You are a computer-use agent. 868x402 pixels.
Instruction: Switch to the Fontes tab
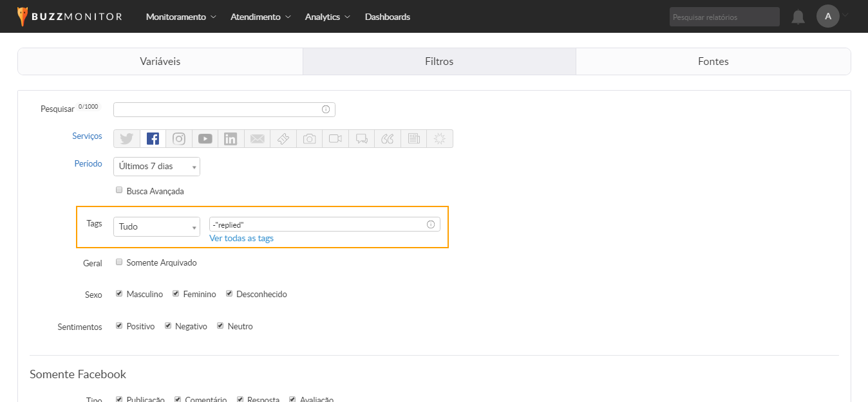(713, 62)
